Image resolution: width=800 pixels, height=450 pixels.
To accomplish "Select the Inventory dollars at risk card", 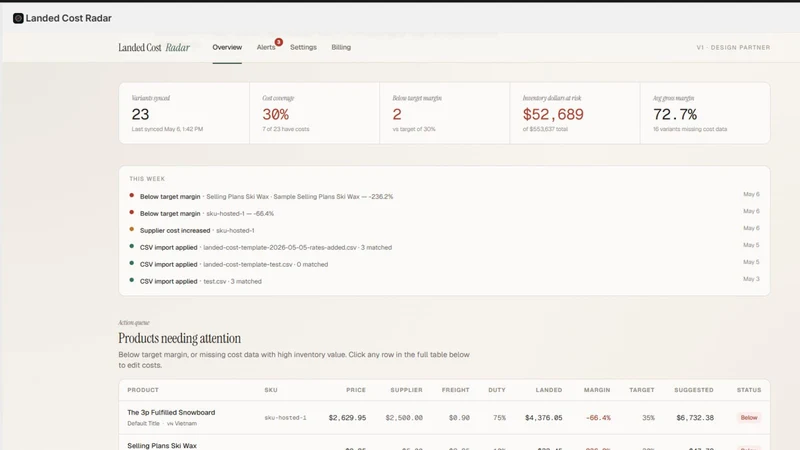I will [574, 113].
